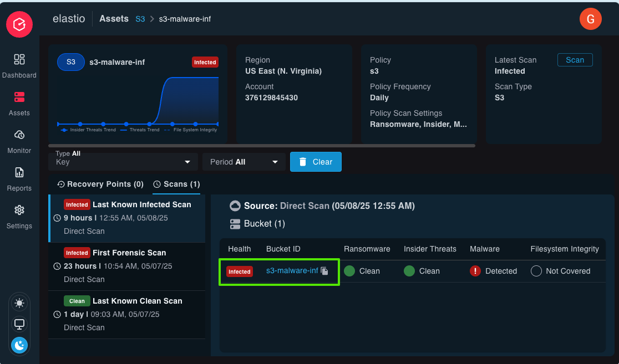This screenshot has height=364, width=619.
Task: Click the threats trend chart area
Action: 138,101
